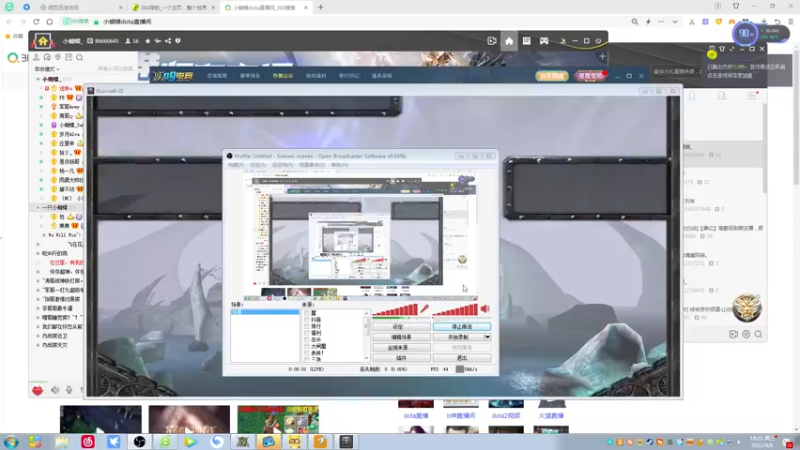
Task: Click the YY channel home logo icon
Action: click(43, 41)
